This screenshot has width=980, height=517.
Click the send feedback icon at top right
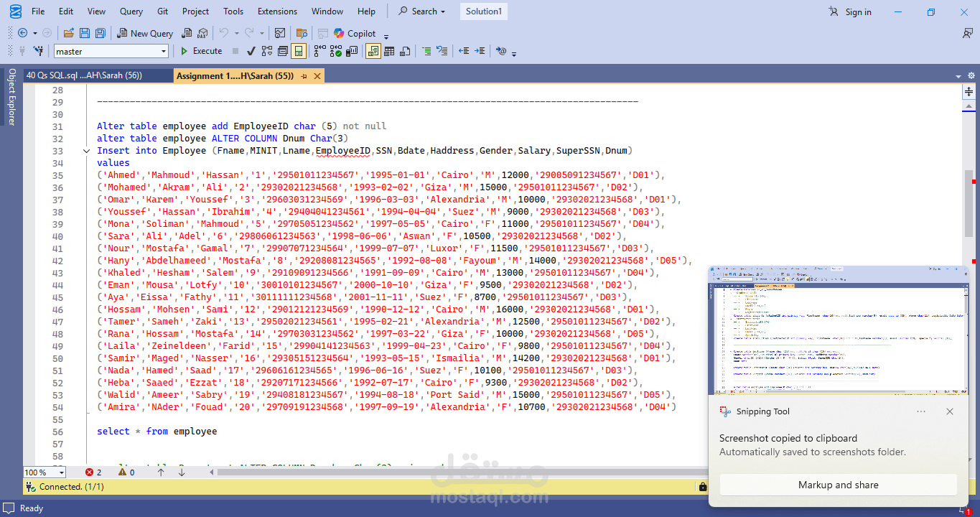click(x=968, y=33)
